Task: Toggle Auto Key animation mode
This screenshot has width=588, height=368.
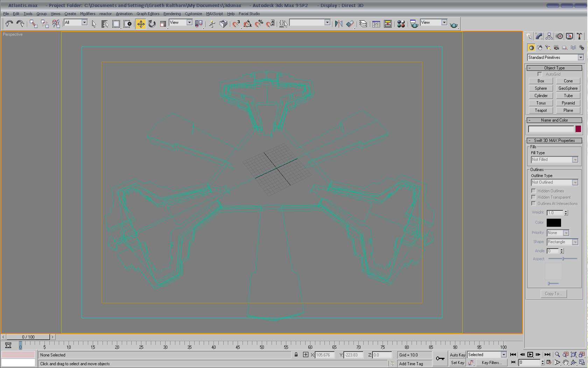Action: point(457,355)
